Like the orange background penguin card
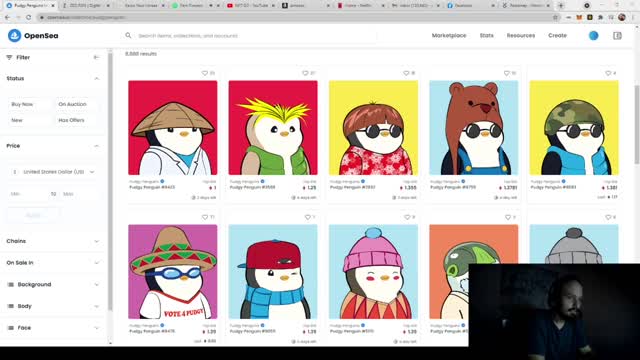Image resolution: width=640 pixels, height=360 pixels. (508, 217)
